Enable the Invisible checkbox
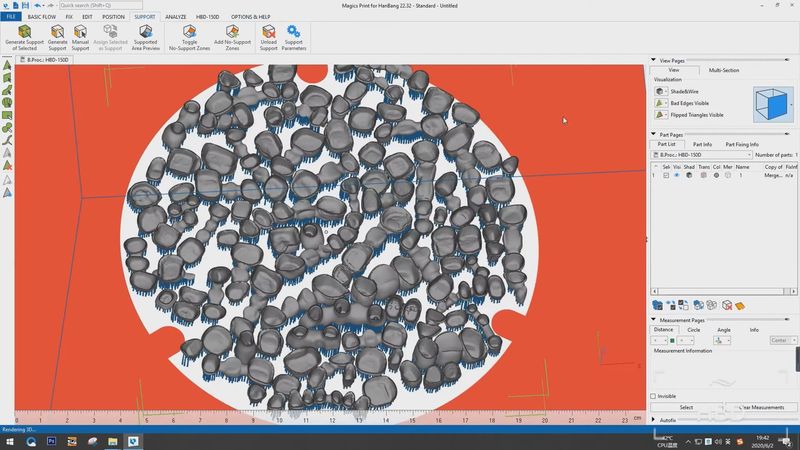The height and width of the screenshot is (450, 800). pos(655,396)
